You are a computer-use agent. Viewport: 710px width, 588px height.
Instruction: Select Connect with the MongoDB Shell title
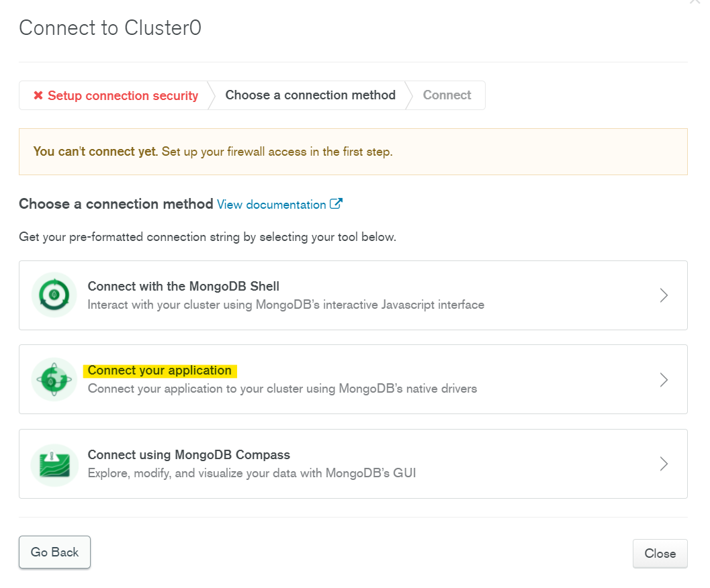(x=183, y=286)
